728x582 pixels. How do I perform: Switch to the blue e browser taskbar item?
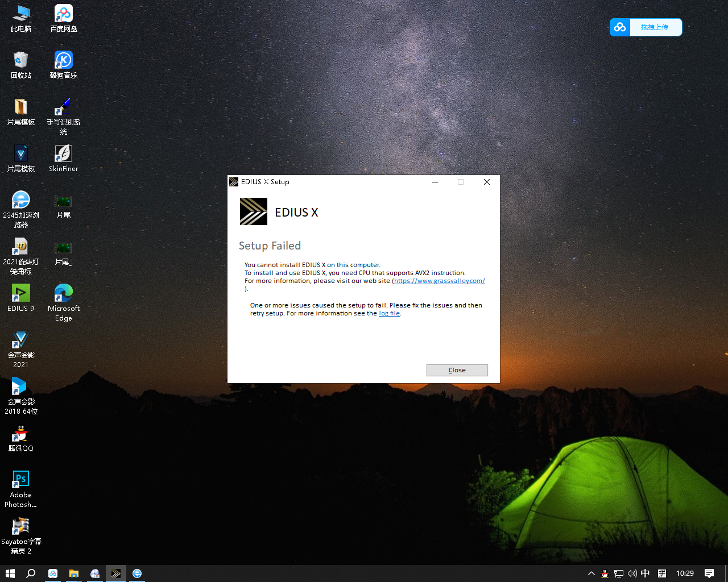point(137,573)
